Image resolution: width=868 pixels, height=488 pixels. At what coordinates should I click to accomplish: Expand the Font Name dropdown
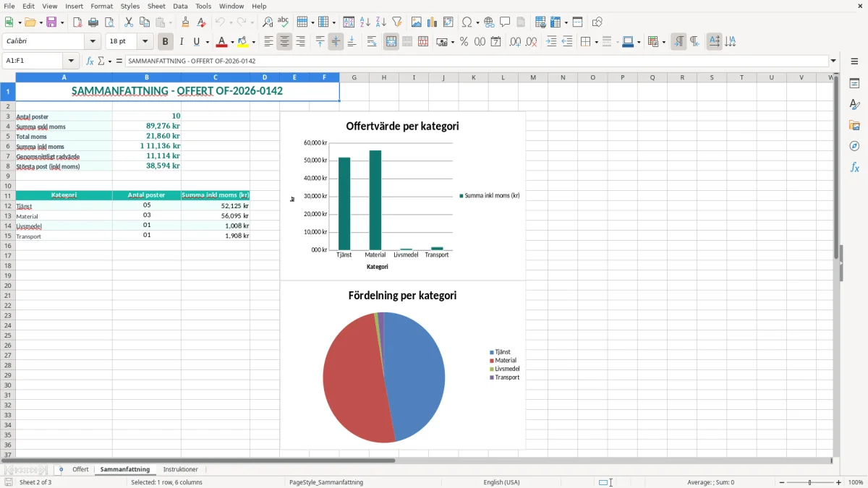click(93, 42)
